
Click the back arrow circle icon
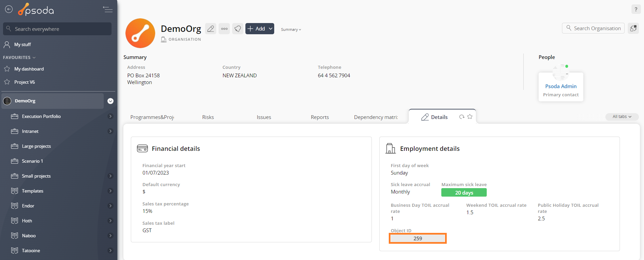point(9,9)
